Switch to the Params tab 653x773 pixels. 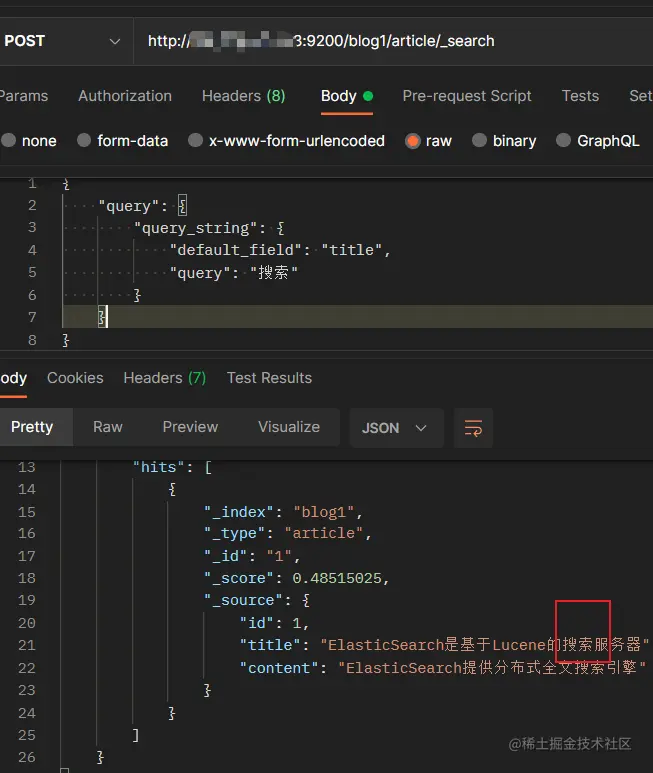tap(24, 96)
